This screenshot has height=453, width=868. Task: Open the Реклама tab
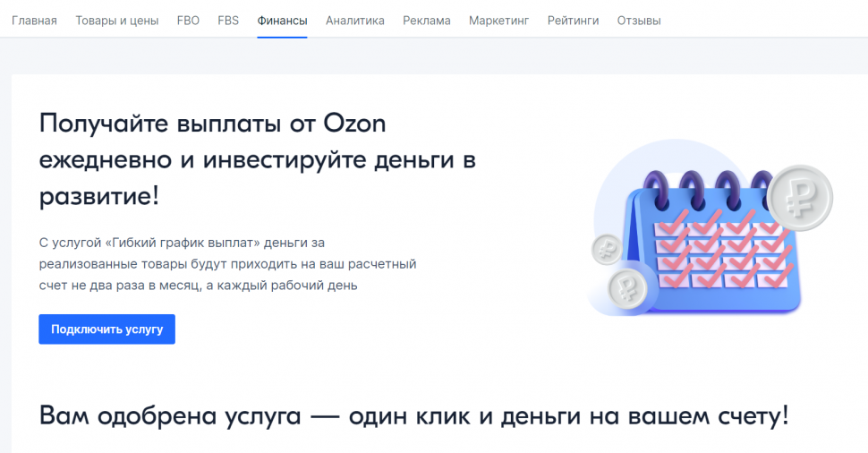click(426, 21)
